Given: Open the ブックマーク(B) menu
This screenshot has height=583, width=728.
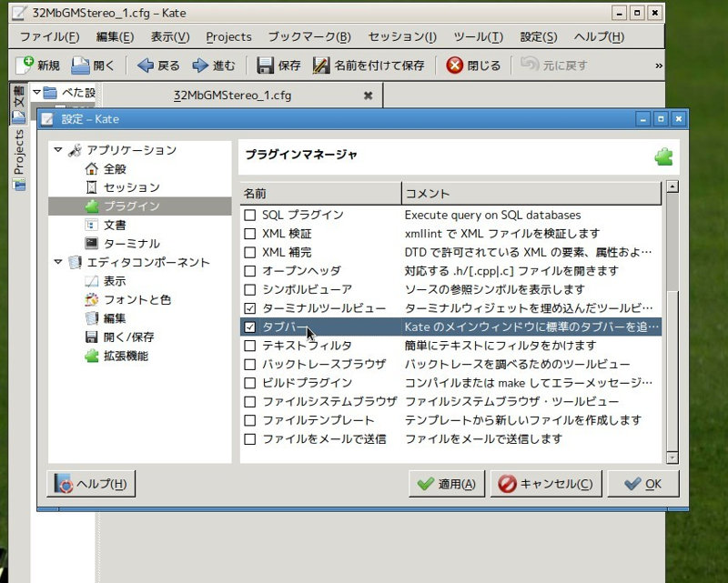Looking at the screenshot, I should coord(309,36).
